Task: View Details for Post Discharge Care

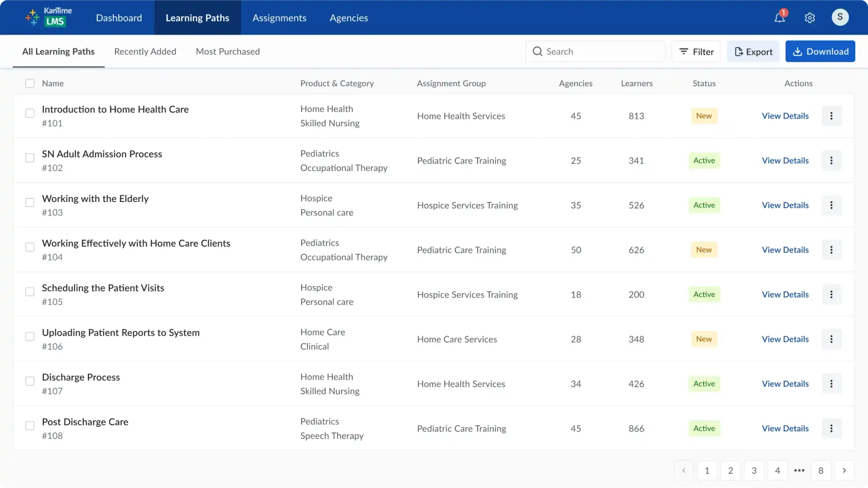Action: 785,428
